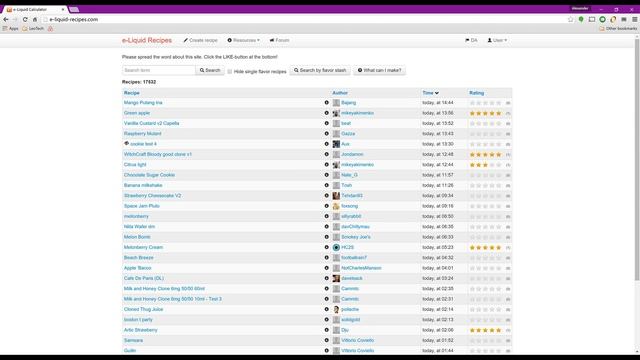The height and width of the screenshot is (360, 640).
Task: Toggle Hide single flavor recipes checkbox
Action: (x=230, y=71)
